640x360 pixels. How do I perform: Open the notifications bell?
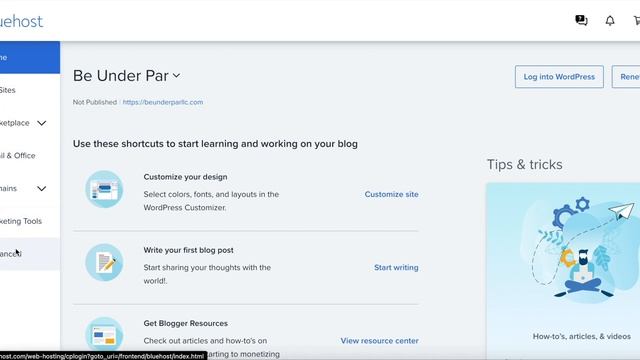click(610, 20)
